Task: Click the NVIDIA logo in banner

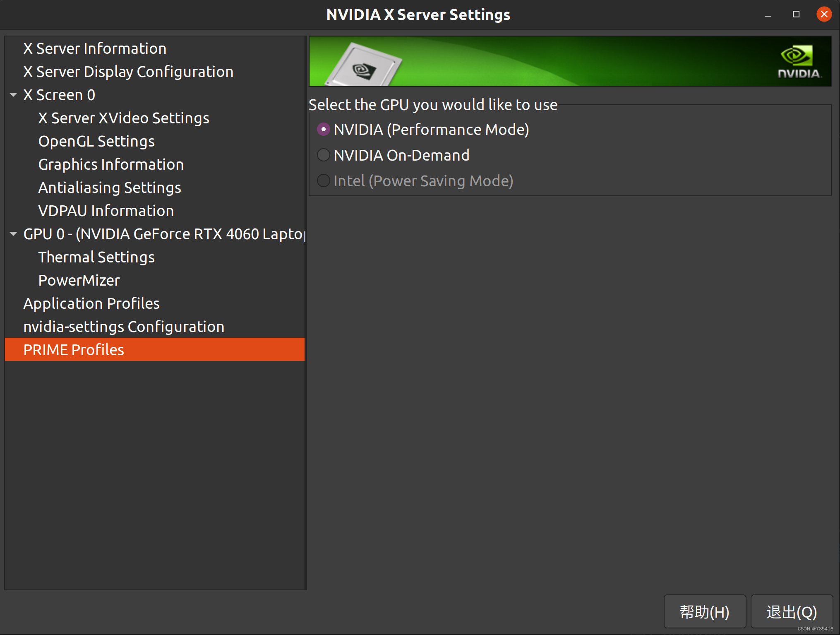Action: (799, 62)
